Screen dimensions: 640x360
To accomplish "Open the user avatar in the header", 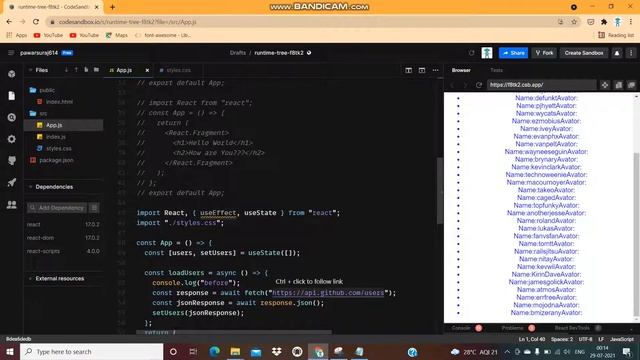I will tap(487, 53).
